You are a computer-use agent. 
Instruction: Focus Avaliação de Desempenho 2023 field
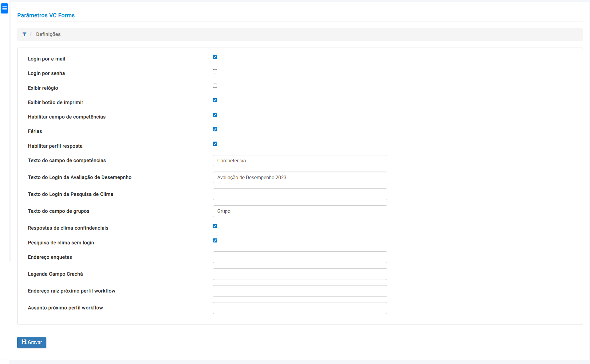click(x=300, y=177)
